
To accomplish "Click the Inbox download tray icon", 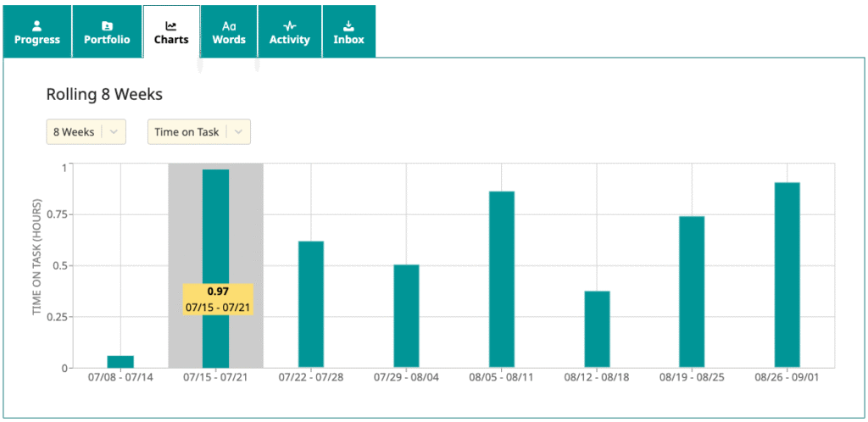I will click(348, 25).
